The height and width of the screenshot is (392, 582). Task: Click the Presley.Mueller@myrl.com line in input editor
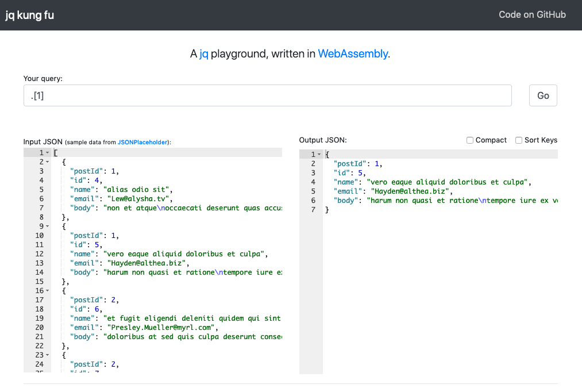(160, 328)
